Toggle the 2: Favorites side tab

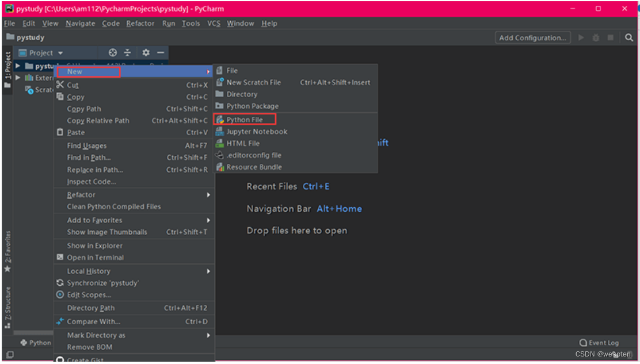pyautogui.click(x=7, y=252)
